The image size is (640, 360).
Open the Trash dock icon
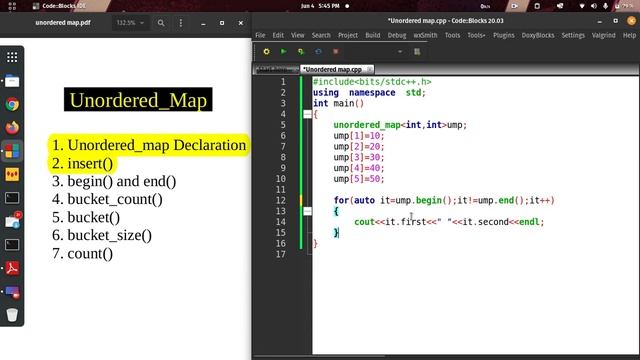coord(12,315)
